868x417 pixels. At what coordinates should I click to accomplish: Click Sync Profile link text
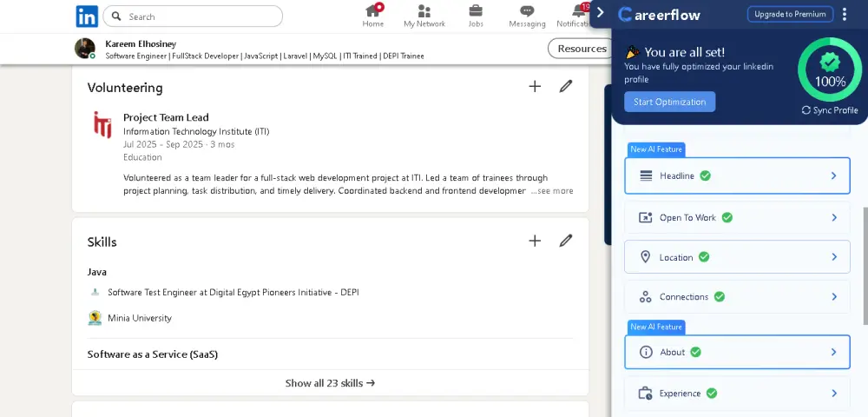[835, 110]
